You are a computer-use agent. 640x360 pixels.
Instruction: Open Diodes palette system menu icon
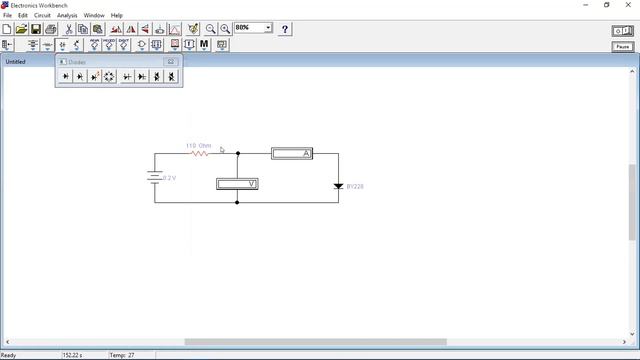[62, 62]
